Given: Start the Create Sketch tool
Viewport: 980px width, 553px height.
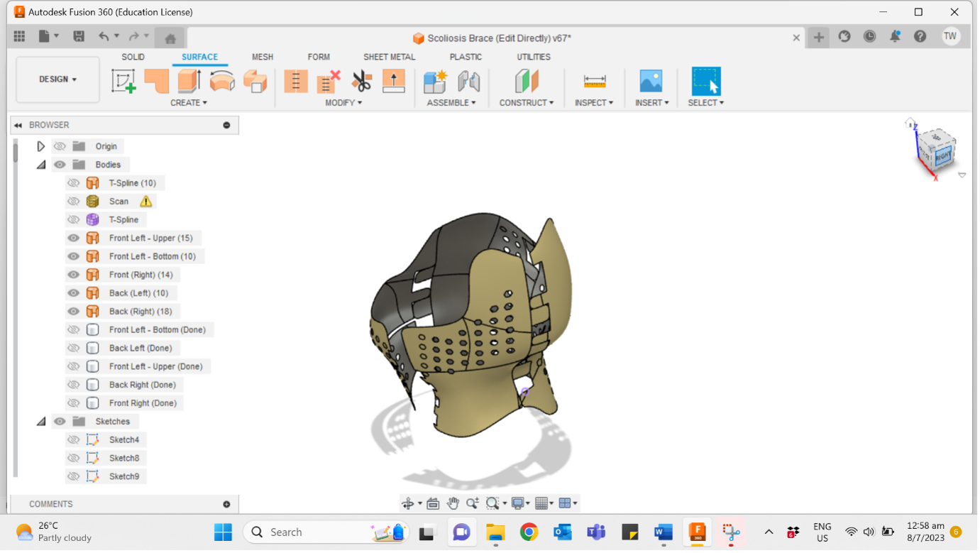Looking at the screenshot, I should tap(123, 81).
